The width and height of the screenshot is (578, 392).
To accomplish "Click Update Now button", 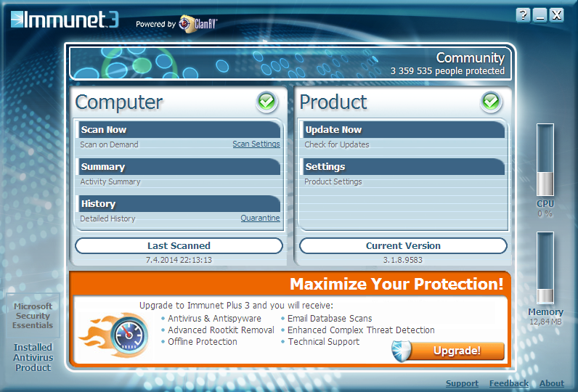I will pyautogui.click(x=403, y=130).
